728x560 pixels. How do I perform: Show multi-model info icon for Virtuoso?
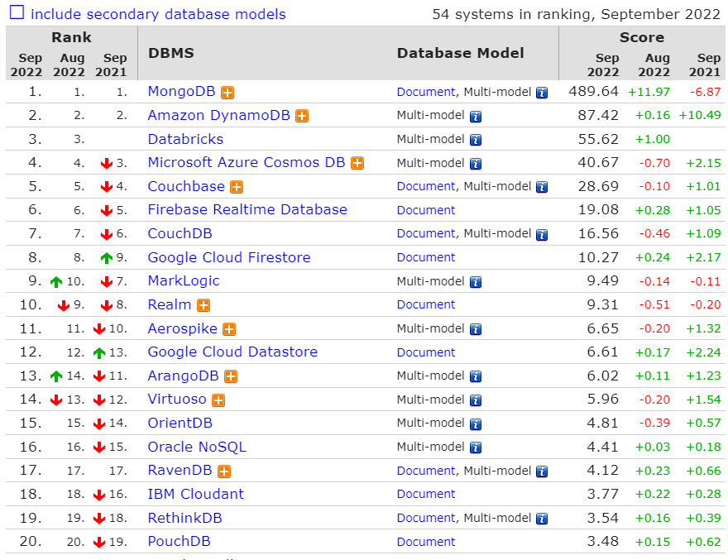[x=476, y=400]
